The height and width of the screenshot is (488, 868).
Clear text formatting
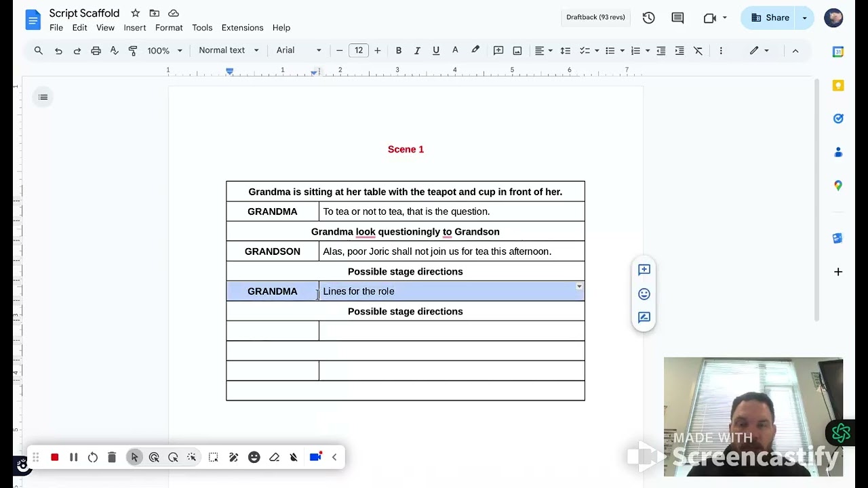pyautogui.click(x=698, y=51)
